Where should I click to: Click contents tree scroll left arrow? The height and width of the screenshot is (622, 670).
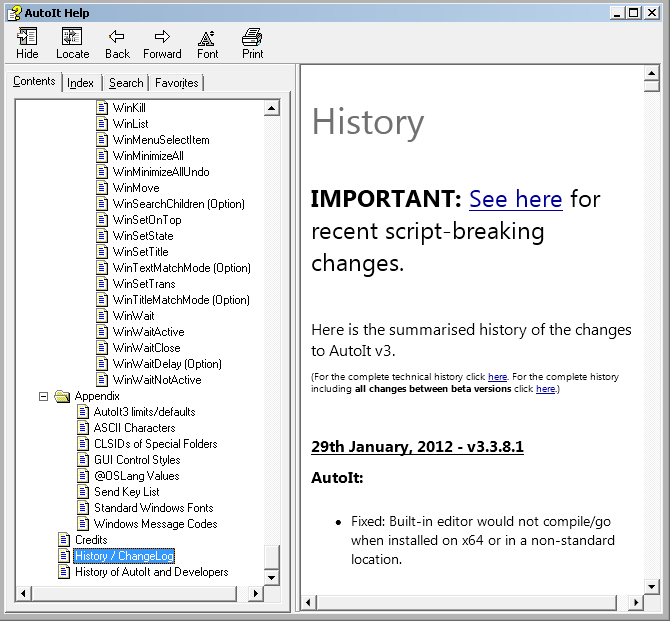(x=23, y=593)
